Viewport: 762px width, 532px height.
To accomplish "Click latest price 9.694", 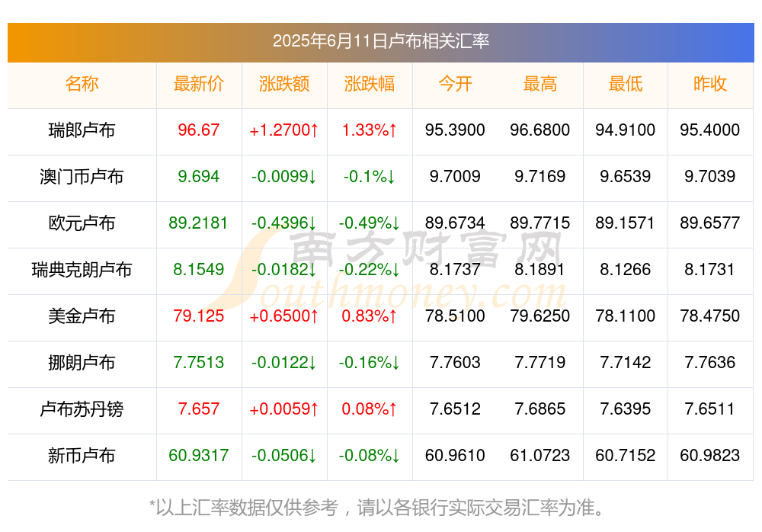I will point(198,177).
